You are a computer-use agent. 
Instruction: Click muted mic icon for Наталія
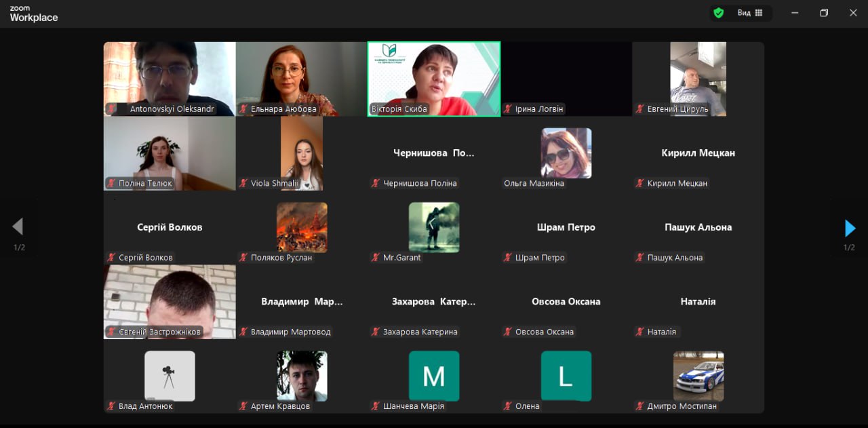(640, 332)
